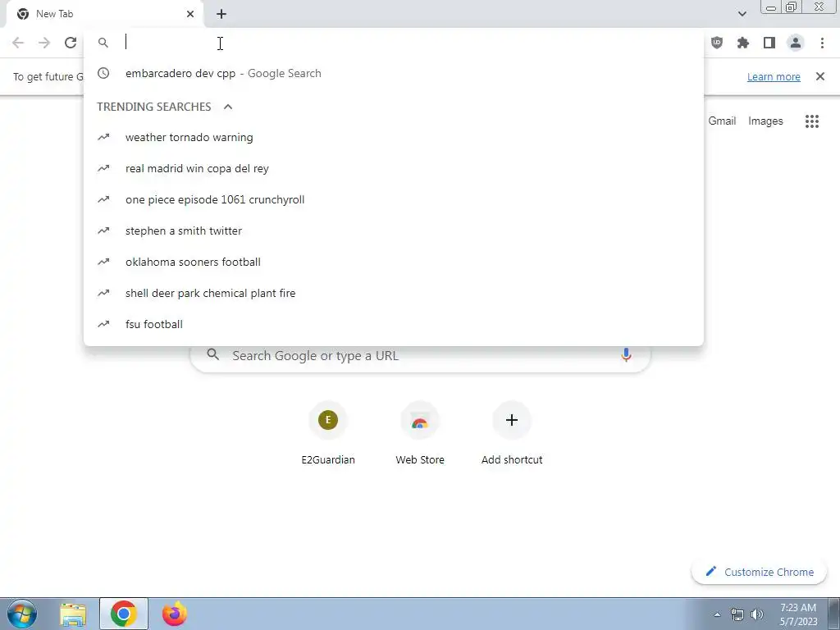Reload the page with the refresh icon

pyautogui.click(x=71, y=43)
